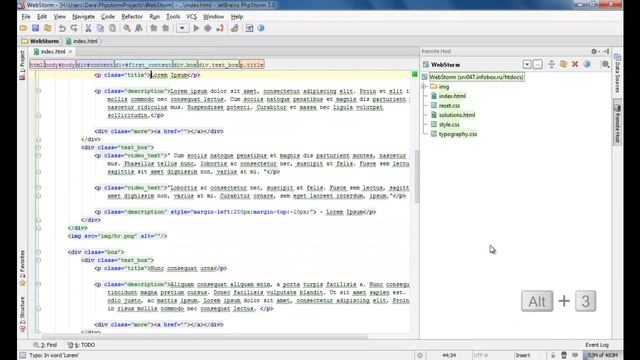The width and height of the screenshot is (640, 360).
Task: Open the run configuration dropdown
Action: (182, 28)
